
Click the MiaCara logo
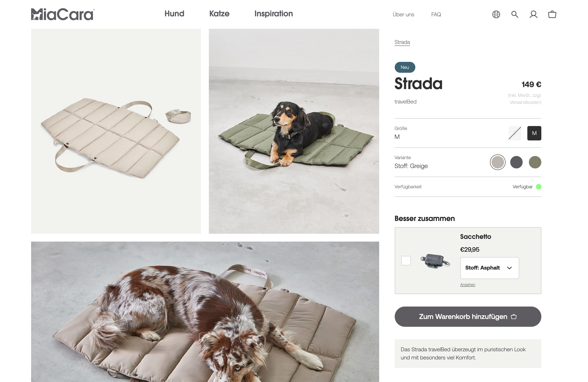(63, 14)
